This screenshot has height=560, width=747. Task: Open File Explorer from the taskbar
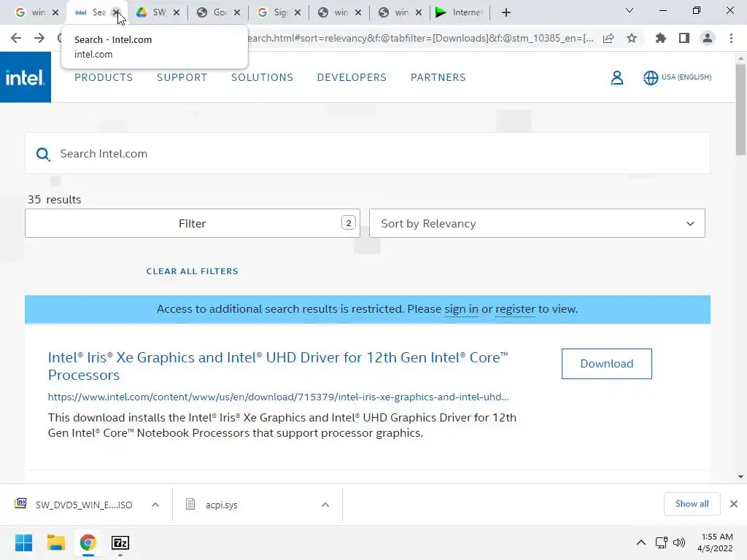point(55,542)
